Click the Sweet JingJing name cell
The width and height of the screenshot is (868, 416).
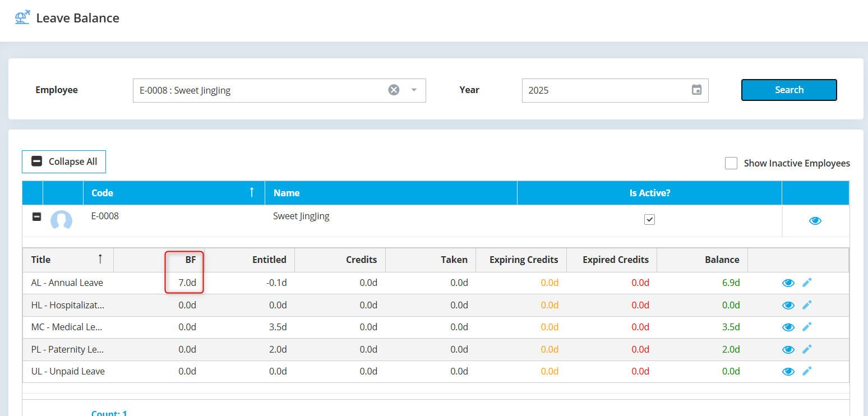click(x=301, y=216)
